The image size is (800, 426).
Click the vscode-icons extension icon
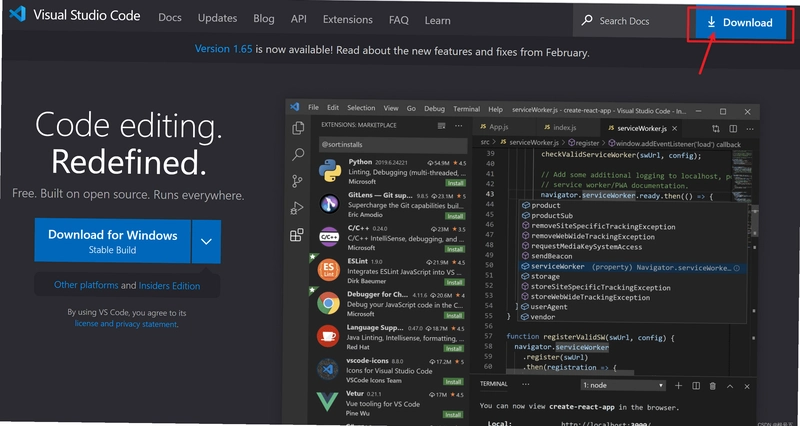(x=327, y=369)
